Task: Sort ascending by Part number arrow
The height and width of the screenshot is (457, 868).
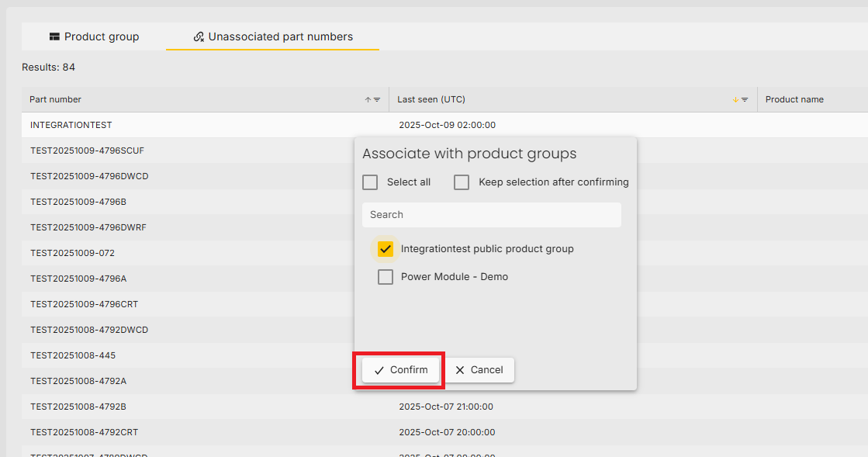Action: [x=368, y=100]
